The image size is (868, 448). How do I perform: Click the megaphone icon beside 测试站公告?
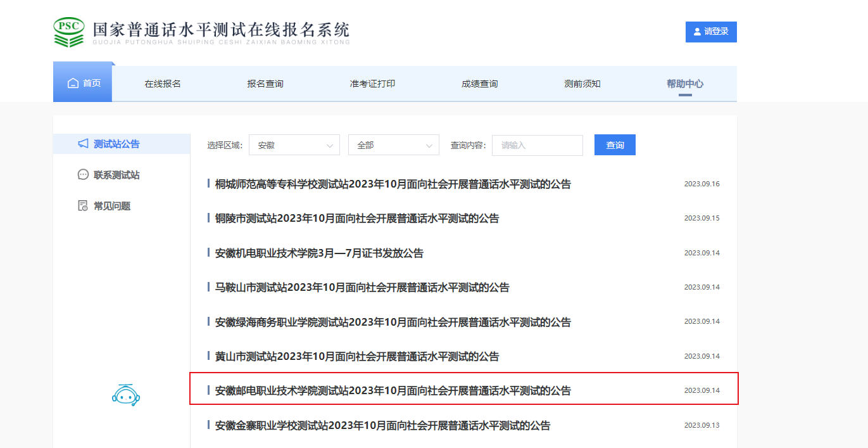click(83, 144)
